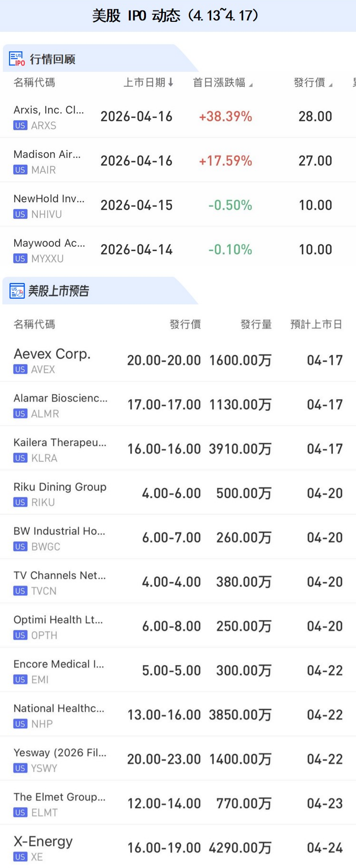Screen dimensions: 356x868
Task: Select the 美股上市预告 section header
Action: [58, 291]
